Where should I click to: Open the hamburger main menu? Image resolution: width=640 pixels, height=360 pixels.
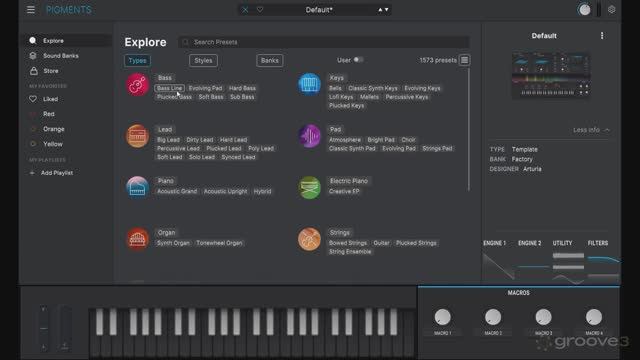point(31,9)
